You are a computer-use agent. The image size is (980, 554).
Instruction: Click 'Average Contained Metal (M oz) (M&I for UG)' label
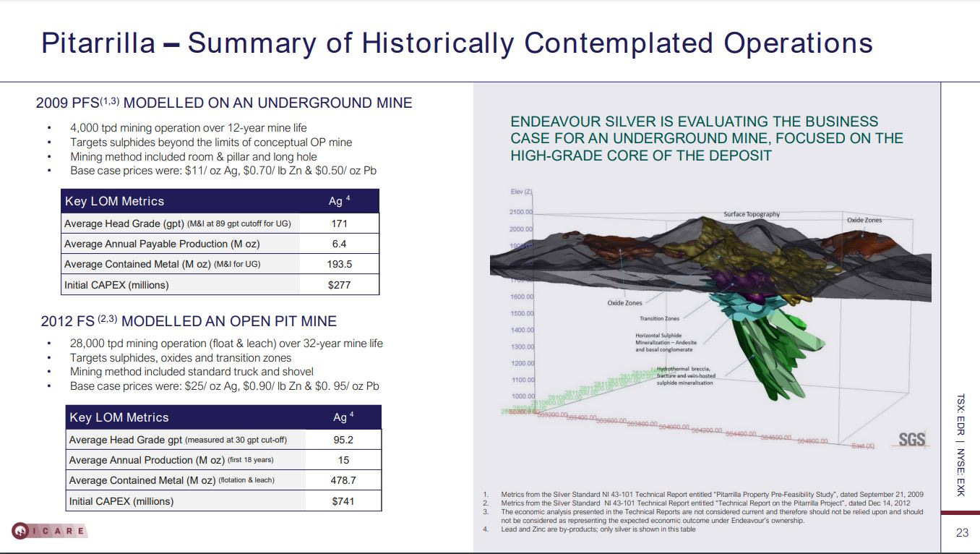tap(163, 264)
